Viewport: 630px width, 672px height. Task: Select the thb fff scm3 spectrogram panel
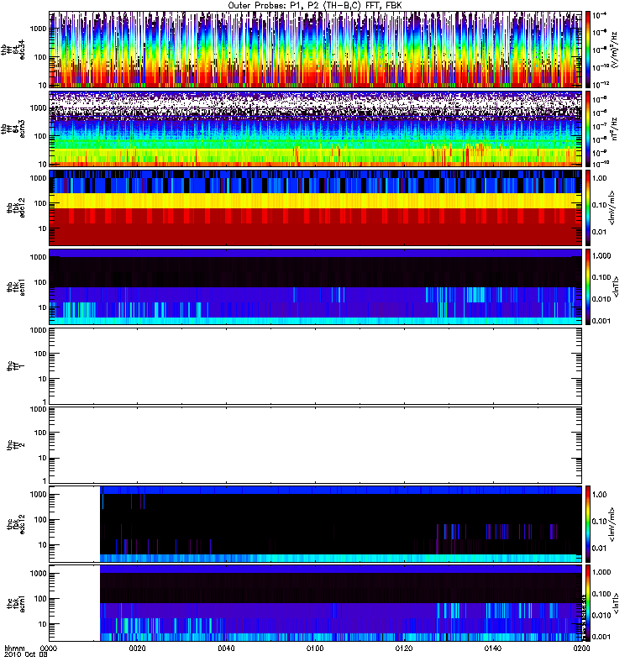pos(316,129)
